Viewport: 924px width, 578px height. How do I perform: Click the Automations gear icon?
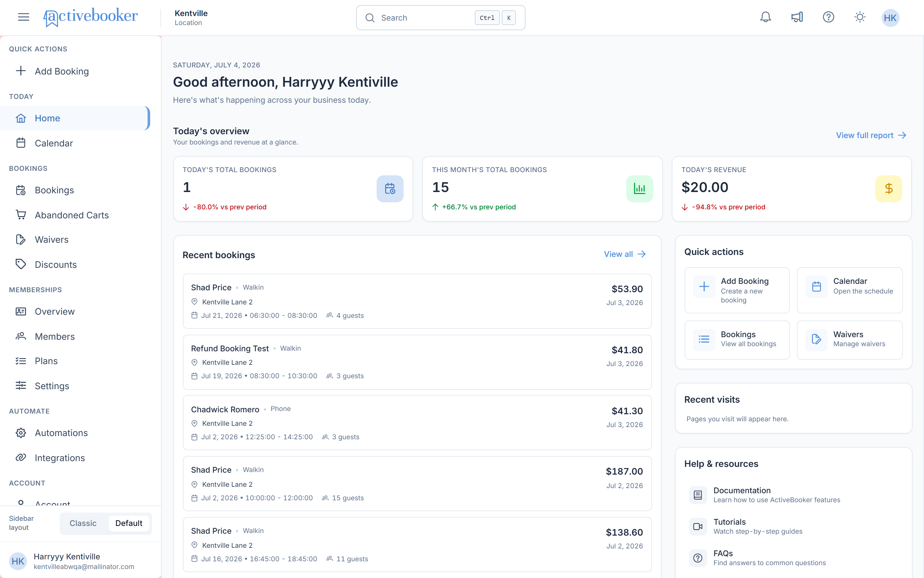[x=21, y=433]
